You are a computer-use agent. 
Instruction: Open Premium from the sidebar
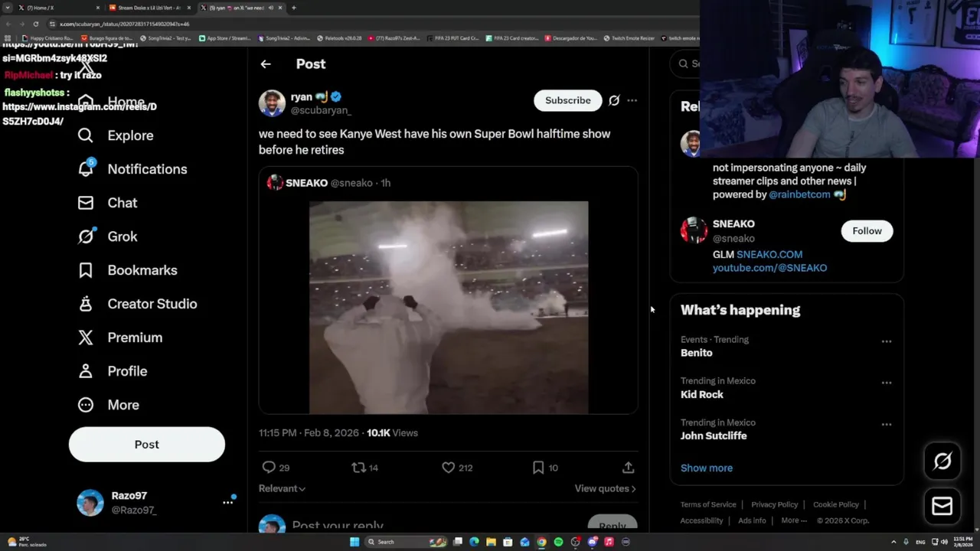pos(120,337)
